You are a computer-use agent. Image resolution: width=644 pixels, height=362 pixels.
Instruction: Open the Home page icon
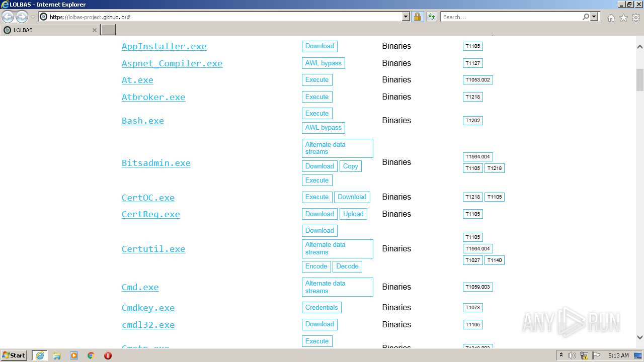tap(611, 18)
